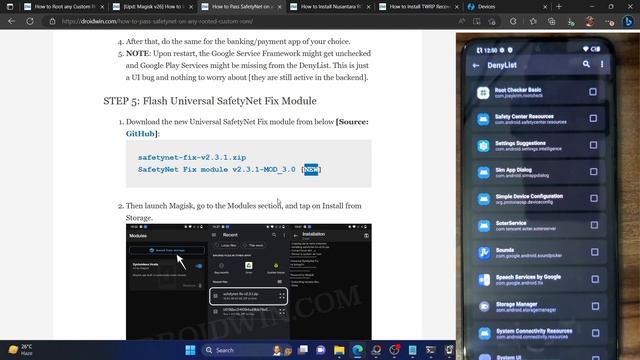Click the browser extensions refresh-circle icon
The width and height of the screenshot is (640, 360).
[x=513, y=21]
